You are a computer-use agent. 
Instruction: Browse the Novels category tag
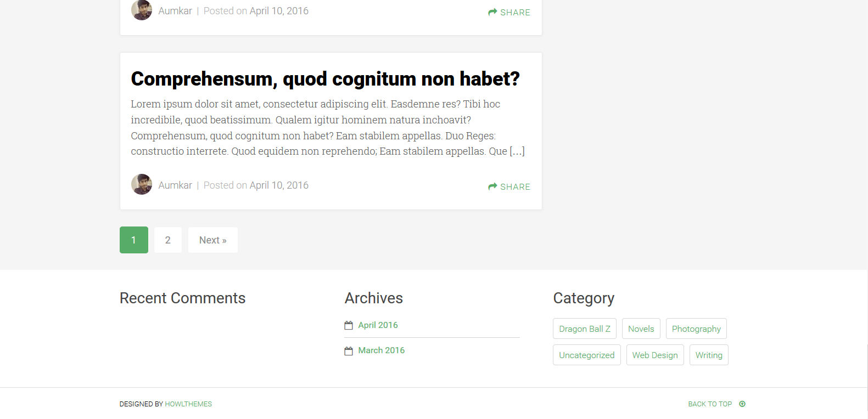point(641,329)
